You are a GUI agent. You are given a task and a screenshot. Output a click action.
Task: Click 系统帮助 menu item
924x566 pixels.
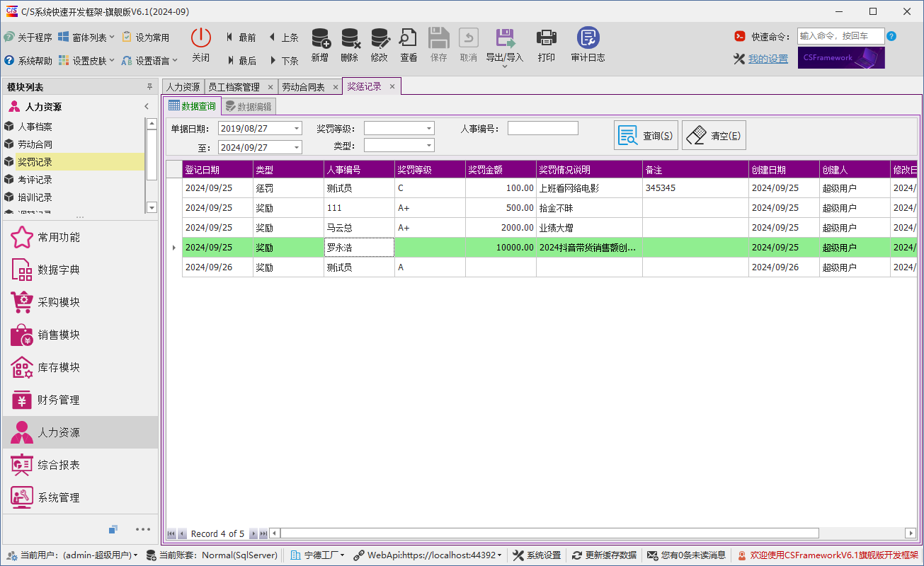click(x=28, y=61)
